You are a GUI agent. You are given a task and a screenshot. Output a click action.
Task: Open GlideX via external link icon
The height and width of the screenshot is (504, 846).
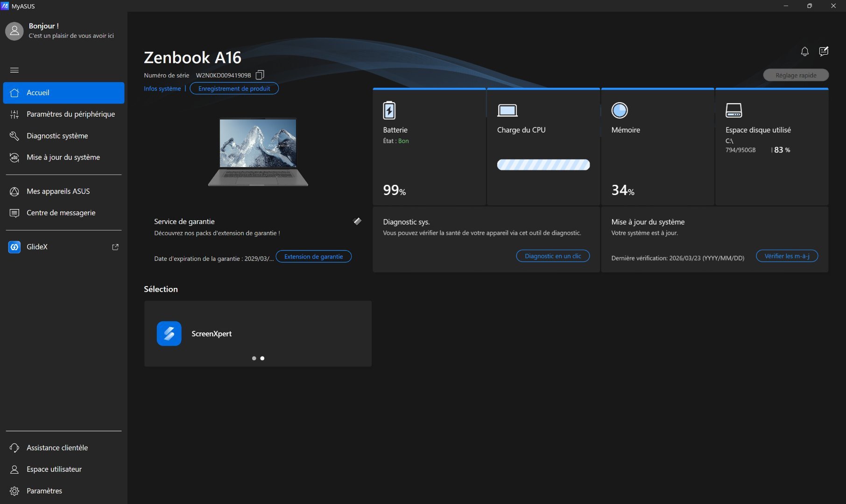point(115,247)
